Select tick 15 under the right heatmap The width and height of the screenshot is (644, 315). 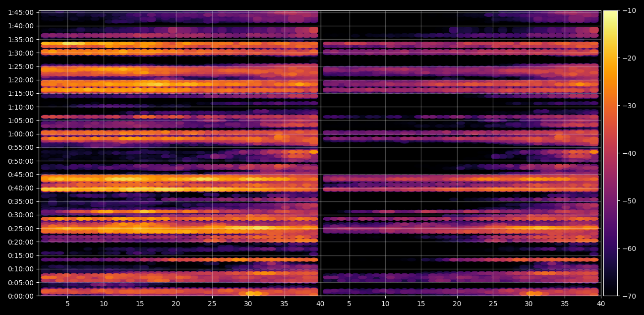[x=421, y=304]
